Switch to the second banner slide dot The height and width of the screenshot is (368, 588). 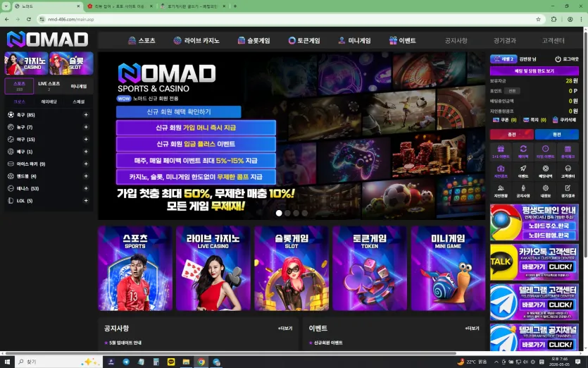pos(287,213)
